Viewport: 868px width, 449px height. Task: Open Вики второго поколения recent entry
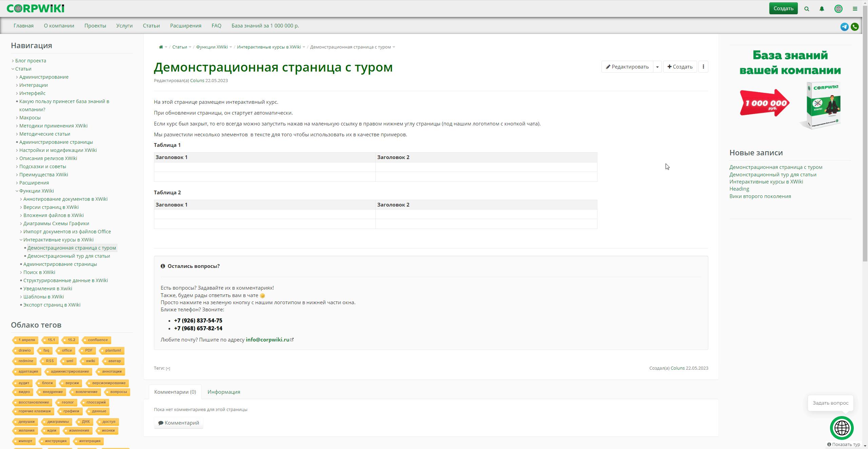point(760,196)
